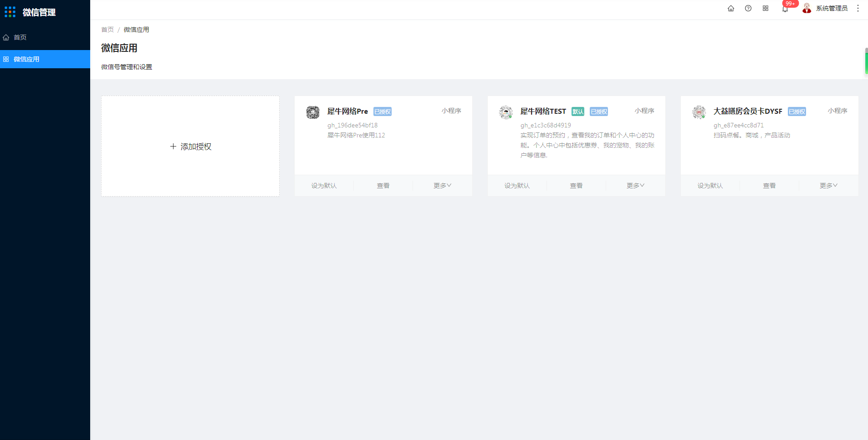Go to 首页 via breadcrumb link
This screenshot has width=868, height=440.
pos(107,30)
